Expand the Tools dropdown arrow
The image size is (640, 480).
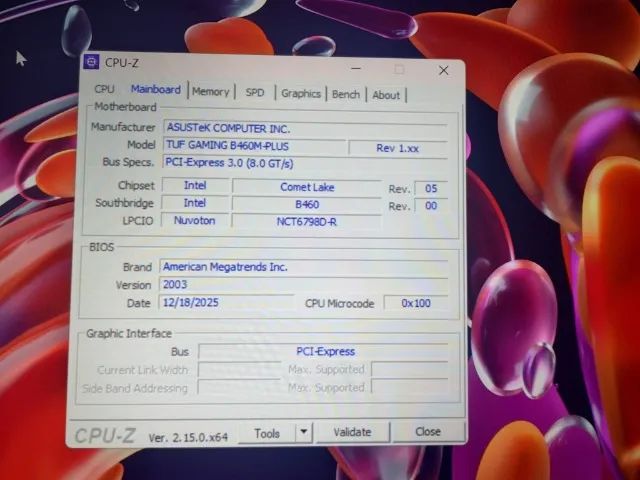[304, 432]
